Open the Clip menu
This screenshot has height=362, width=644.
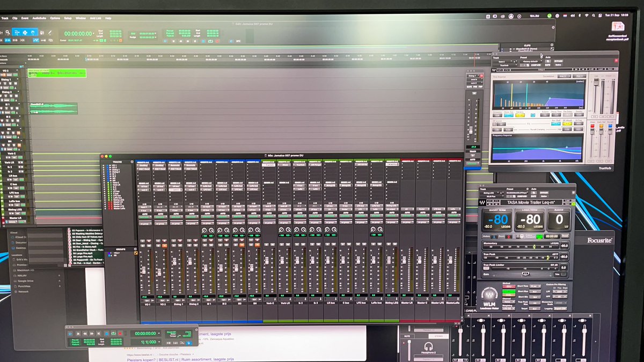(14, 18)
